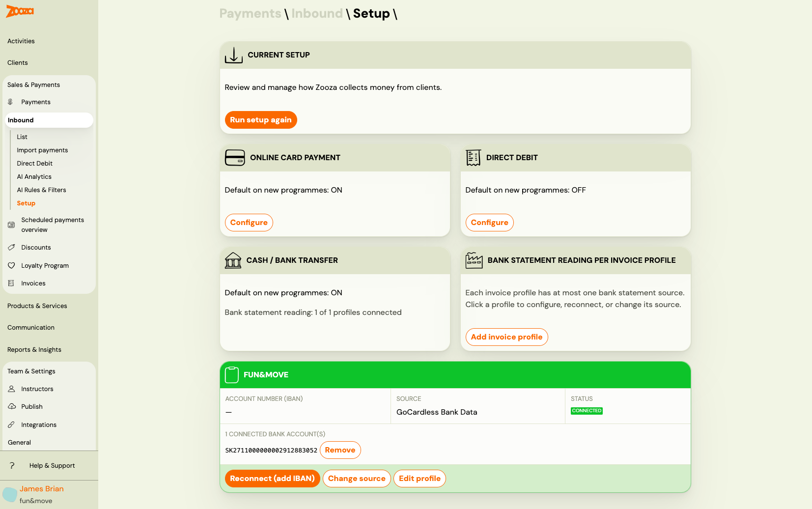Click the download icon beside CURRENT SETUP
The height and width of the screenshot is (509, 812).
click(x=233, y=56)
